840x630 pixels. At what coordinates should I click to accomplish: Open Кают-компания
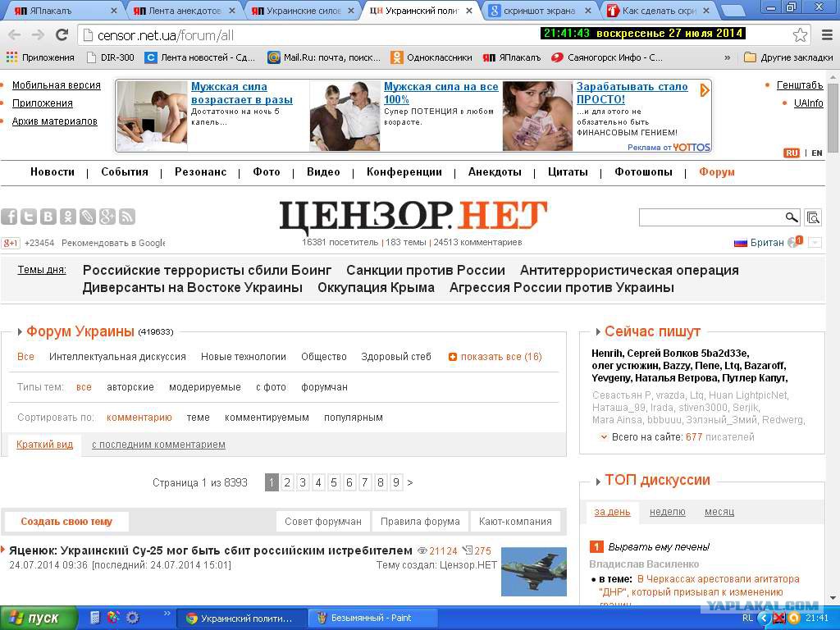[x=515, y=521]
